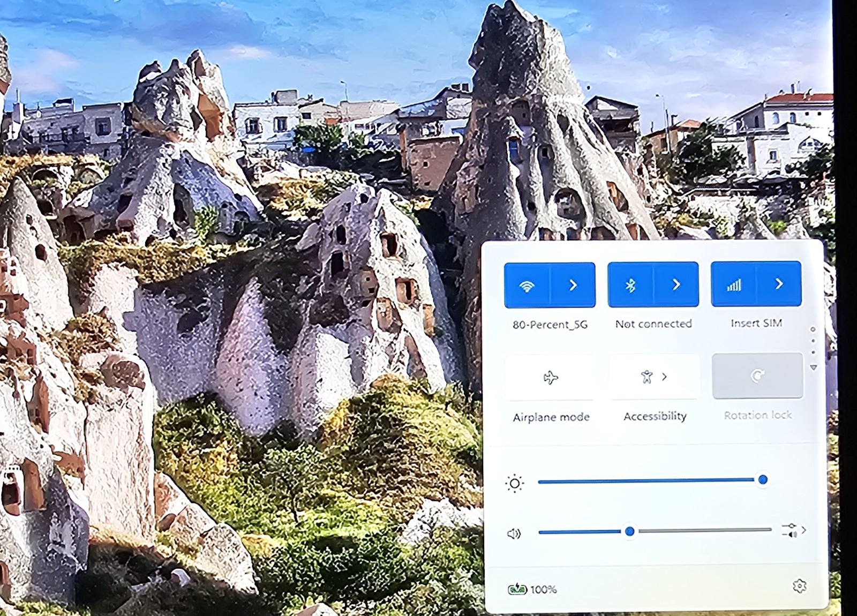Click the Accessibility label
Screen dimensions: 857x616
[655, 416]
